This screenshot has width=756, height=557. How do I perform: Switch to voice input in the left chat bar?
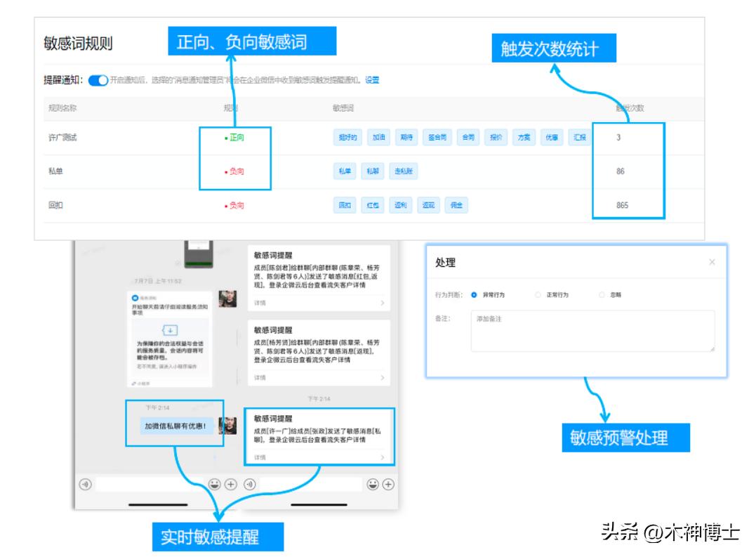point(84,485)
